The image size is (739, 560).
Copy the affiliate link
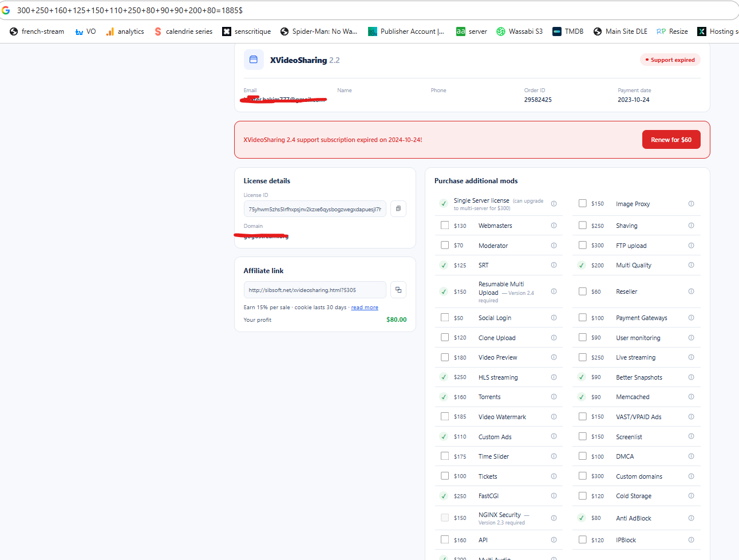pos(398,290)
